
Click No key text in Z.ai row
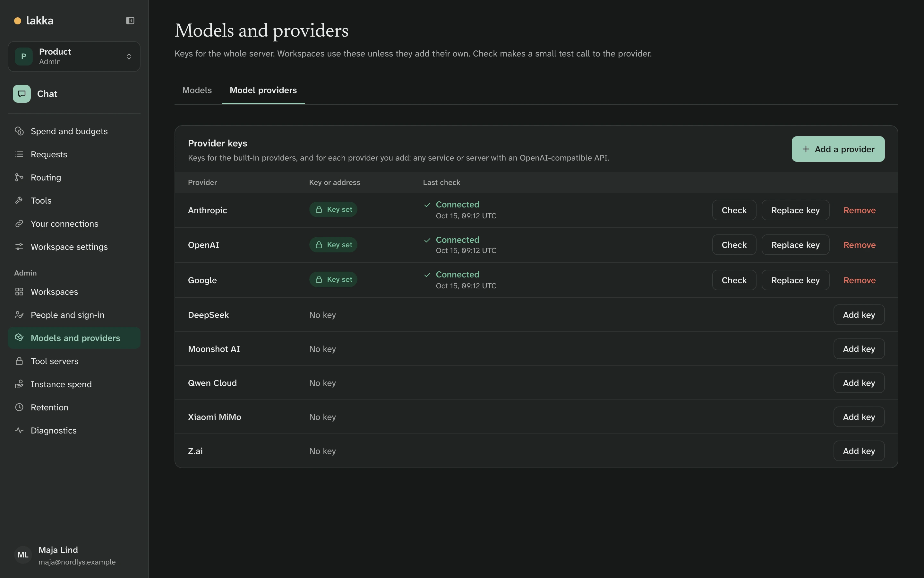(x=323, y=451)
